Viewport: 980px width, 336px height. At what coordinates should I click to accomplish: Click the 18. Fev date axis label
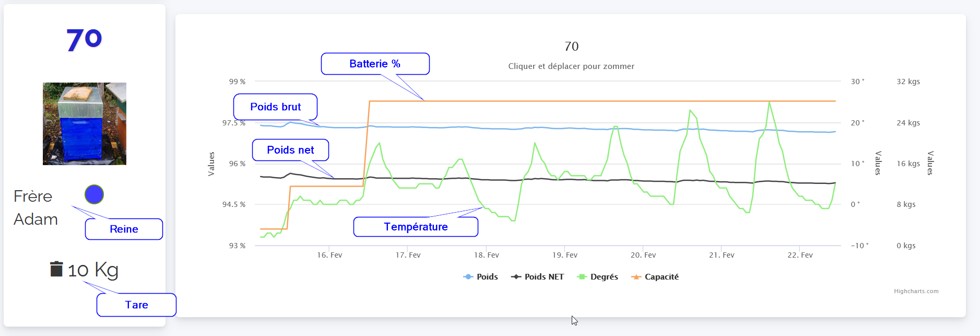[486, 255]
